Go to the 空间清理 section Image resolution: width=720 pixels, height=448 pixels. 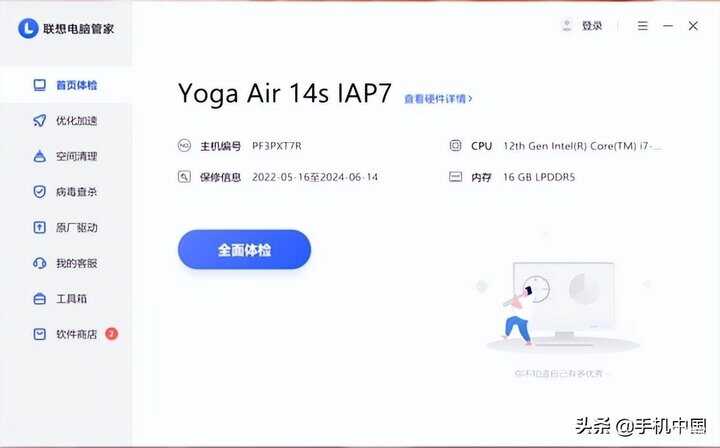(65, 156)
